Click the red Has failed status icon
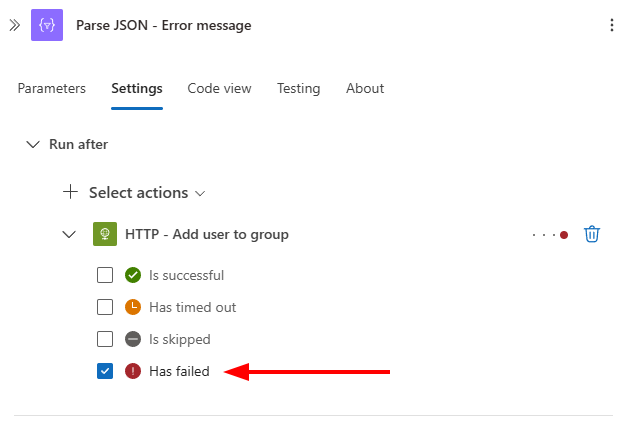Image resolution: width=625 pixels, height=429 pixels. (133, 371)
